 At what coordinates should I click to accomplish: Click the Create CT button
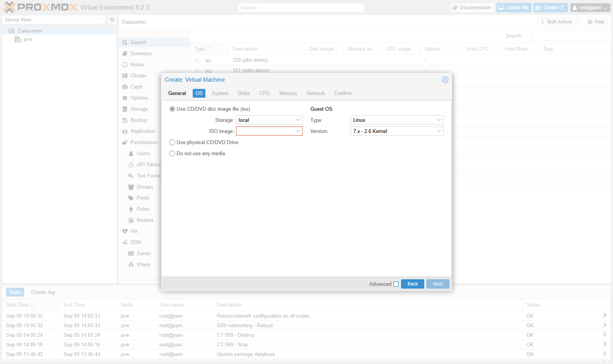(551, 8)
